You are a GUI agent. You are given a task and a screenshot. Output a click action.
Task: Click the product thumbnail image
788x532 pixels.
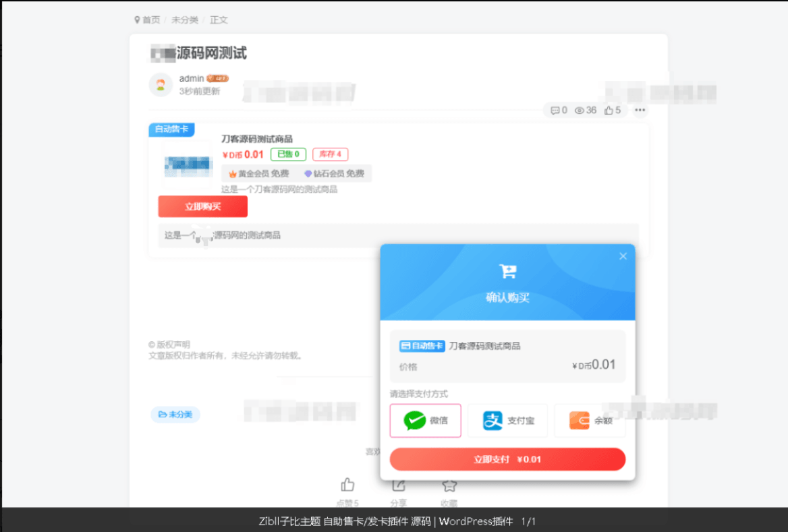188,166
